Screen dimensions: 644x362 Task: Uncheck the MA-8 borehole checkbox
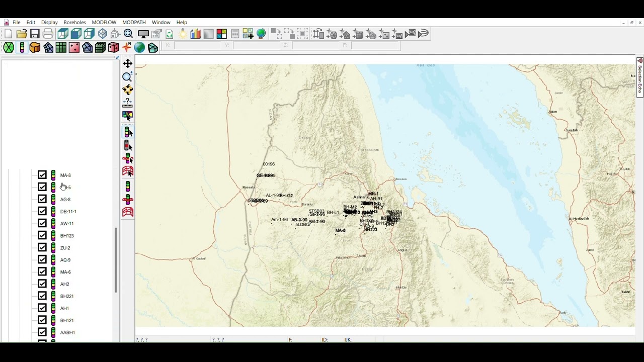[42, 175]
